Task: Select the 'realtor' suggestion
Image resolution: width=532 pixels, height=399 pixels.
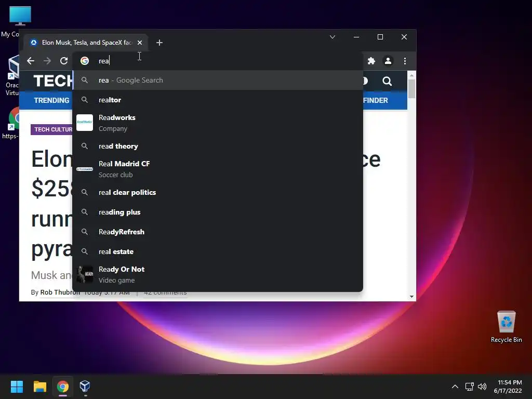Action: pos(218,100)
